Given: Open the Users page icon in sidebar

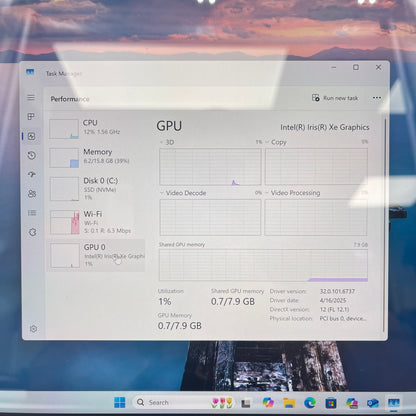Looking at the screenshot, I should (32, 194).
